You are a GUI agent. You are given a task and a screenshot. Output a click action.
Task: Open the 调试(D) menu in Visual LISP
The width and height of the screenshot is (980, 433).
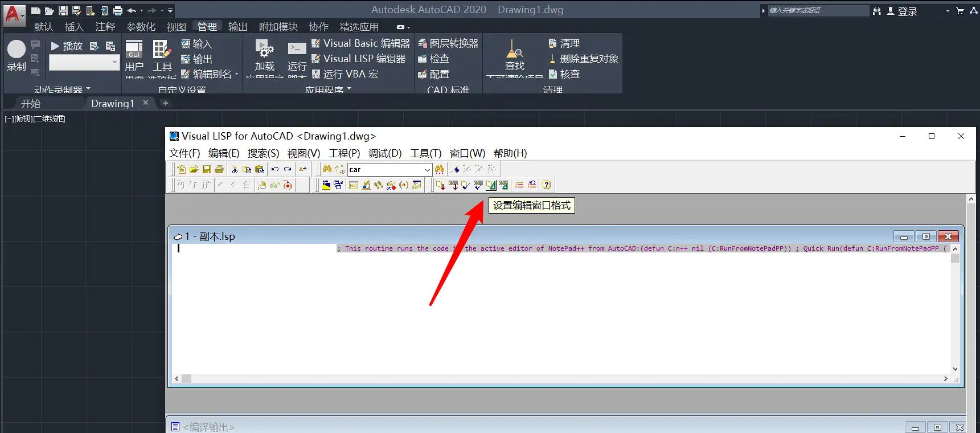point(385,153)
